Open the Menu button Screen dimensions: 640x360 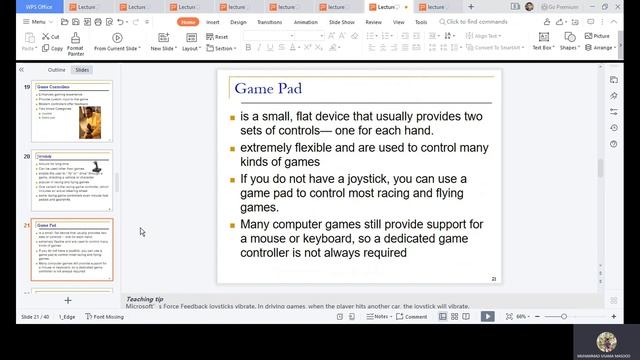click(x=34, y=22)
